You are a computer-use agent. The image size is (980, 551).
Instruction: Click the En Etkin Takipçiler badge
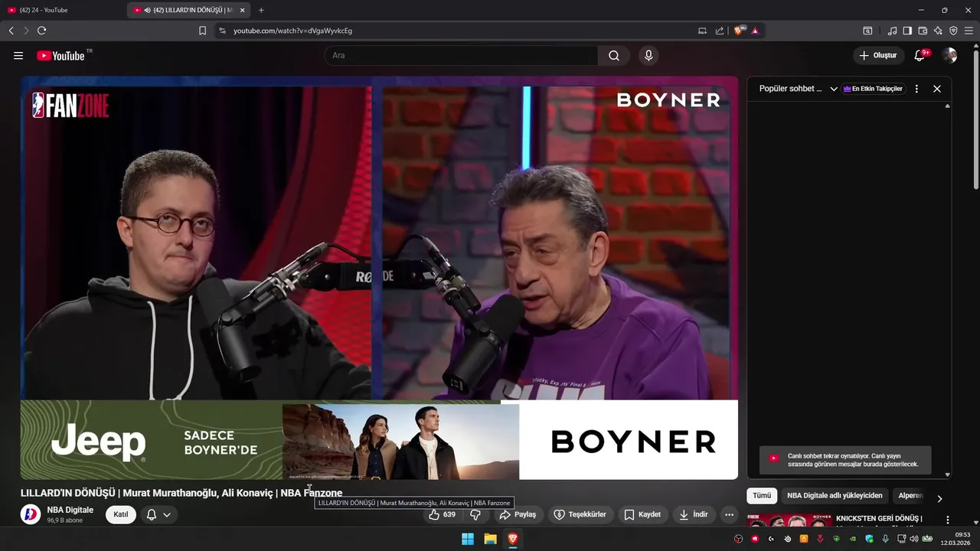[873, 89]
